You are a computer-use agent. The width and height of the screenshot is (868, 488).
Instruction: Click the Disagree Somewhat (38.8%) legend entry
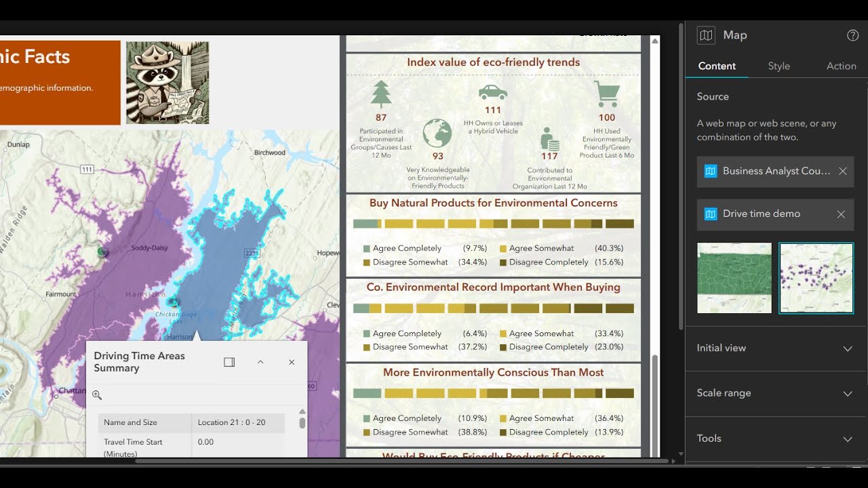[x=425, y=432]
